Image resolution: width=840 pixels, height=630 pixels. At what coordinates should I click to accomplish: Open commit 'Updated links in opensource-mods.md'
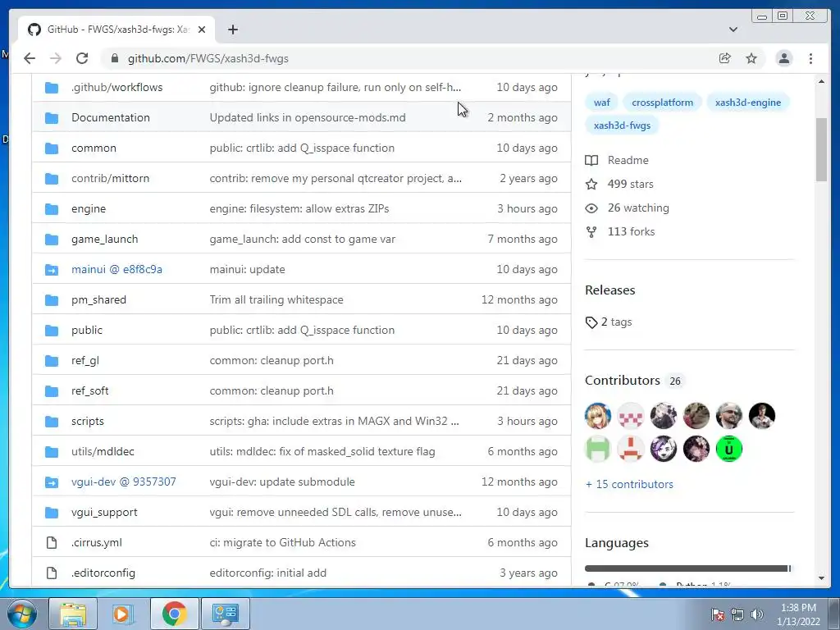(x=308, y=118)
